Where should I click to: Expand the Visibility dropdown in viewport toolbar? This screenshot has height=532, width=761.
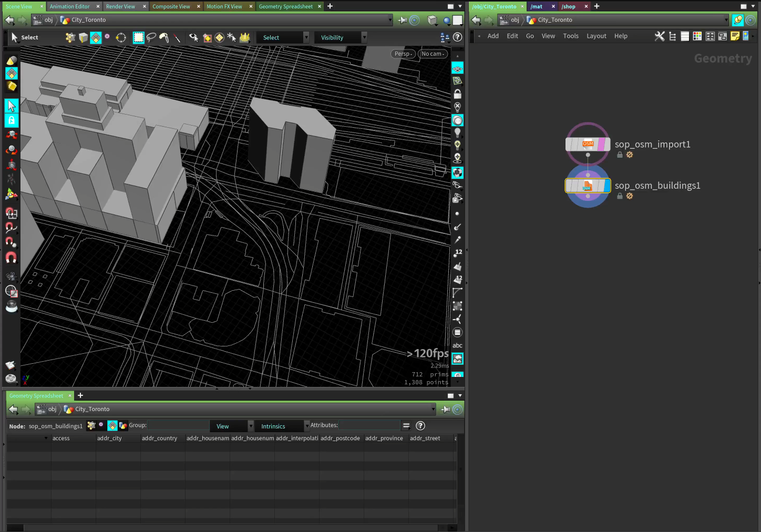(340, 38)
